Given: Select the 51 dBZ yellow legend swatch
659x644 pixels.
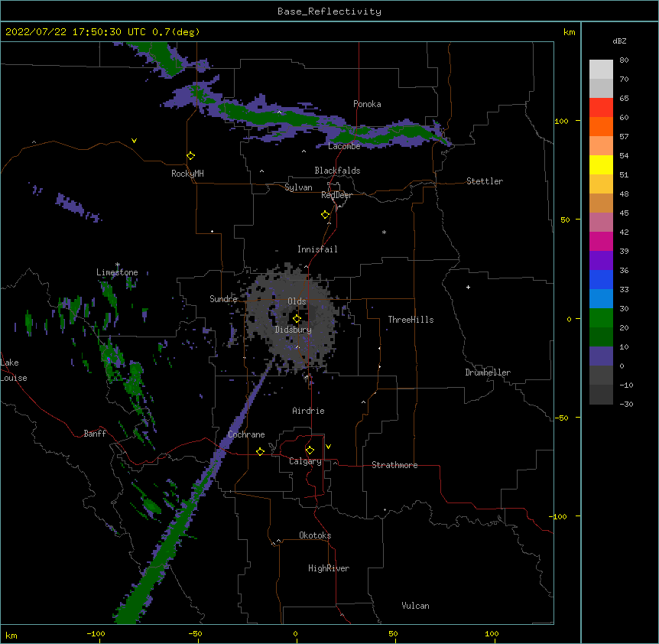Looking at the screenshot, I should [601, 164].
